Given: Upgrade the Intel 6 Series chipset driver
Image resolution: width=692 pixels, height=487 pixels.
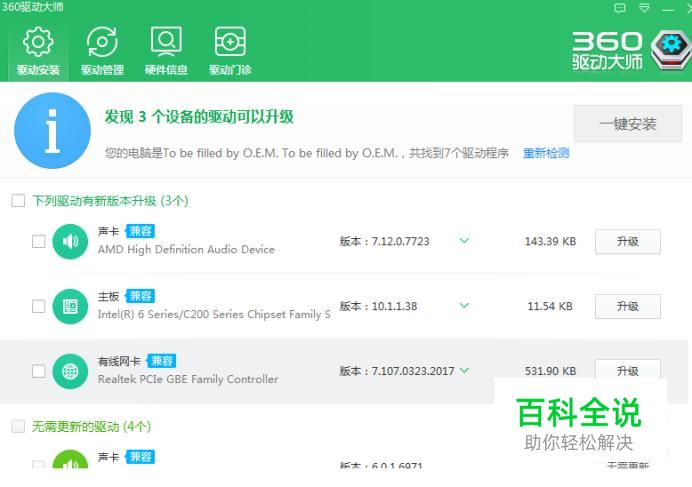Looking at the screenshot, I should [x=628, y=306].
